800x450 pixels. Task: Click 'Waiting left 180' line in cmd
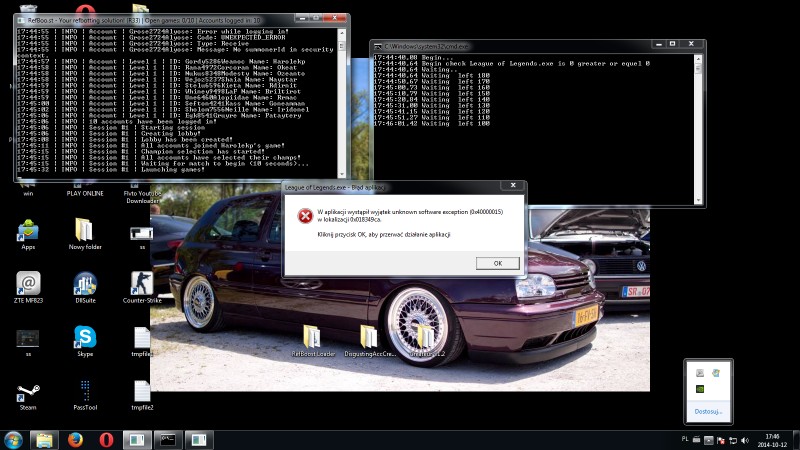[x=432, y=76]
